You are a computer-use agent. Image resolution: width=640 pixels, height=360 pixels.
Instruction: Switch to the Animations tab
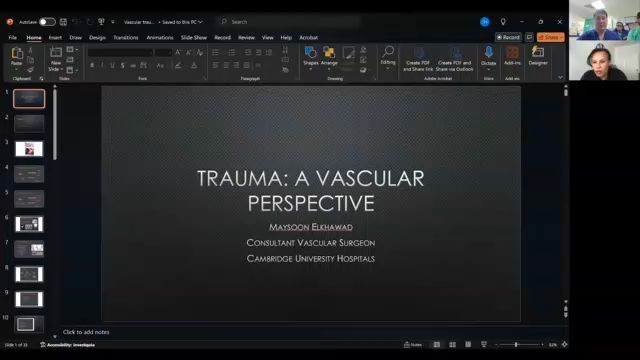tap(160, 38)
